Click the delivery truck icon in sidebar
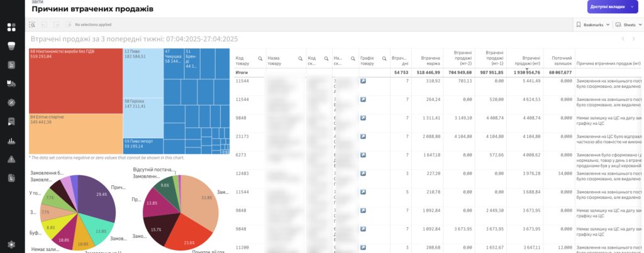Screen dimensions: 644x253 11,83
